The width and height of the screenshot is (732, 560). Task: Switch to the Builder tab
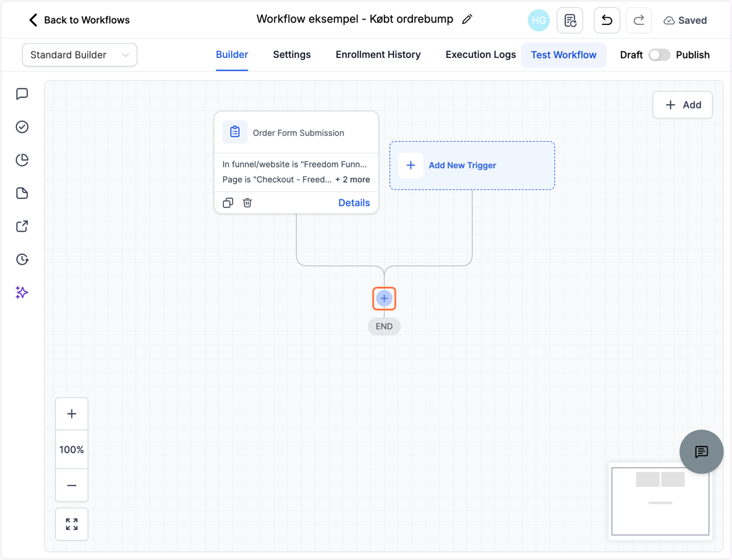tap(232, 55)
